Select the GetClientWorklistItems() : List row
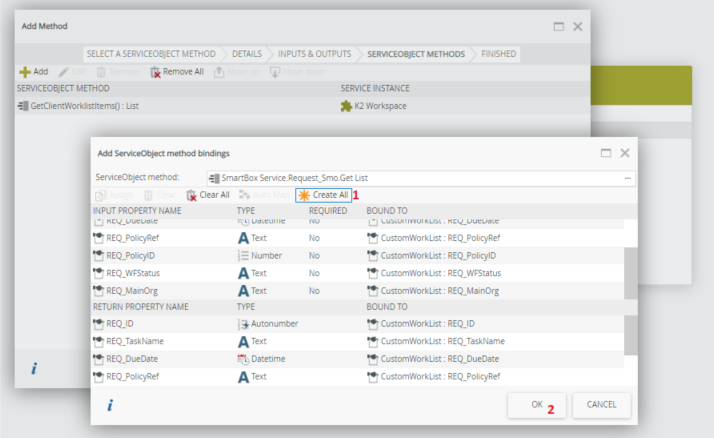 (x=80, y=106)
